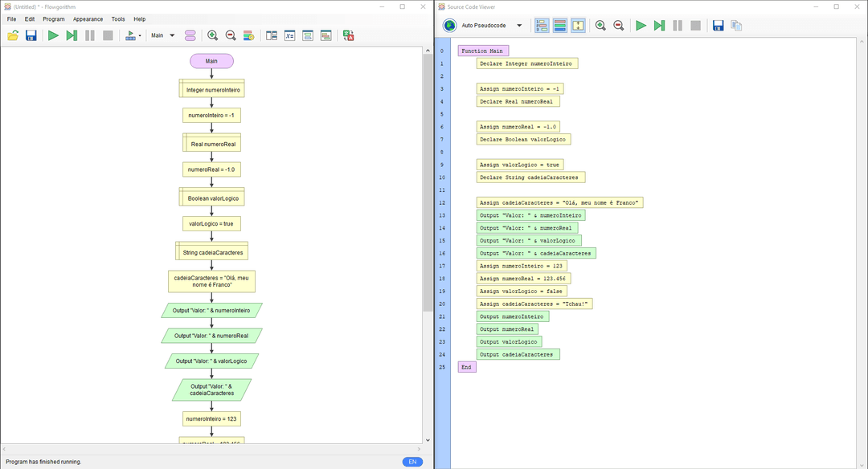Open the Appearance menu

[88, 18]
